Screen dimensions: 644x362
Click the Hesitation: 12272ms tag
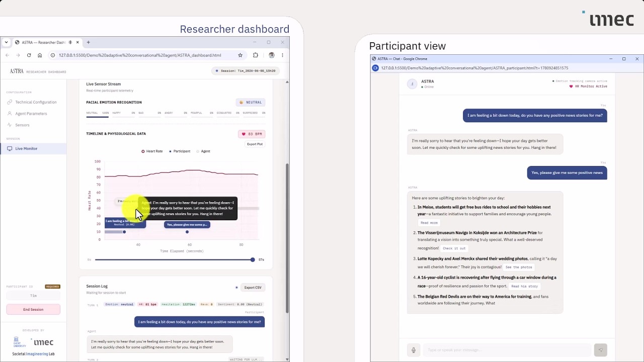pyautogui.click(x=179, y=304)
